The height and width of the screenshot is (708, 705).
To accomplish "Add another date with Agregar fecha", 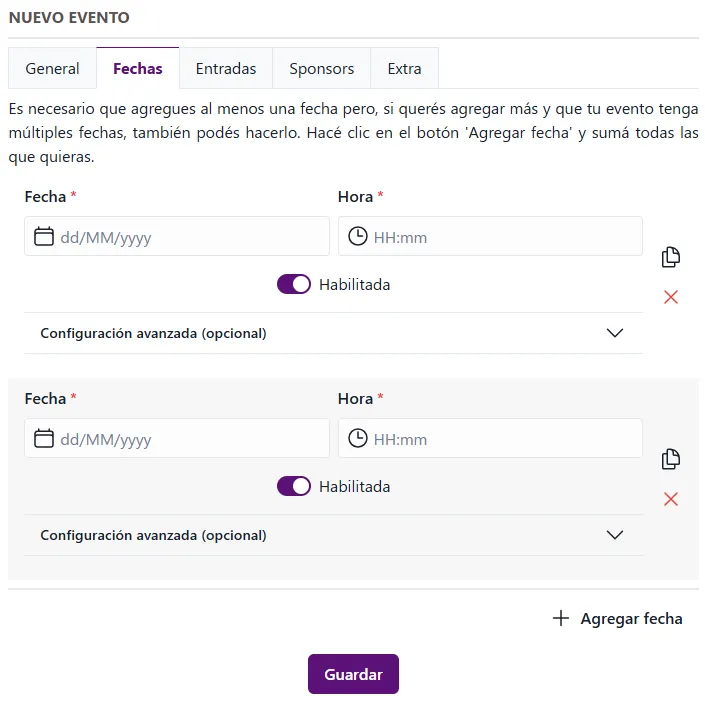I will 617,618.
